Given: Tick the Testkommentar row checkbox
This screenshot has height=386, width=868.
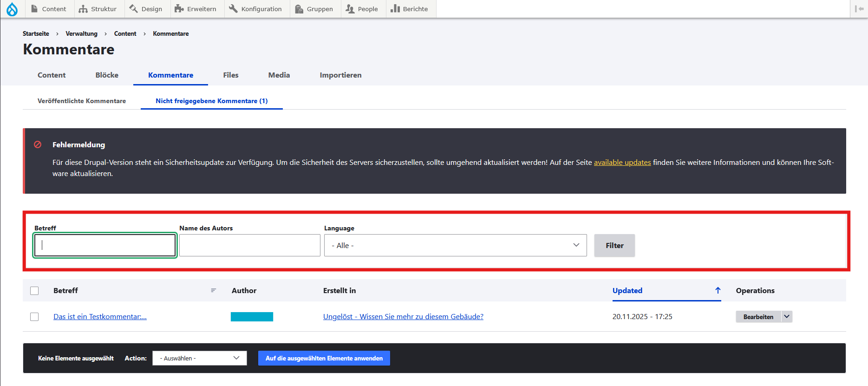Looking at the screenshot, I should tap(34, 317).
